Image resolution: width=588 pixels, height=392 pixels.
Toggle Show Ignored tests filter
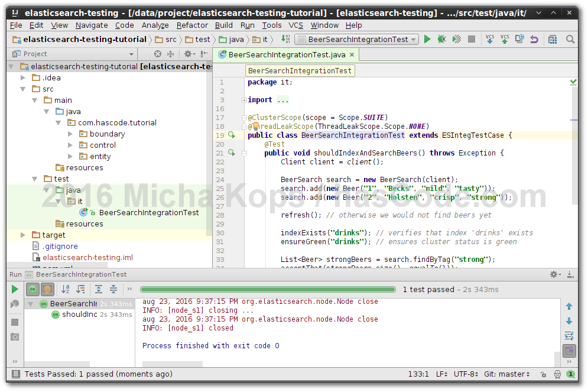pos(47,289)
